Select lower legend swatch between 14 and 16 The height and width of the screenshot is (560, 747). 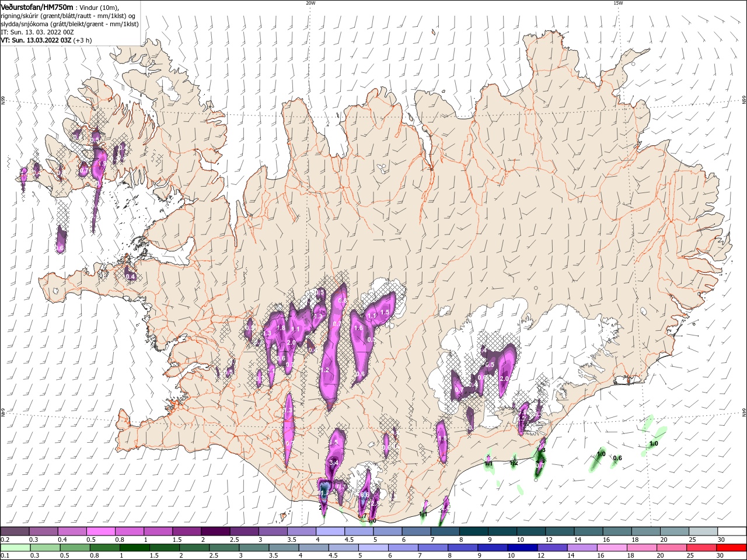[x=583, y=548]
